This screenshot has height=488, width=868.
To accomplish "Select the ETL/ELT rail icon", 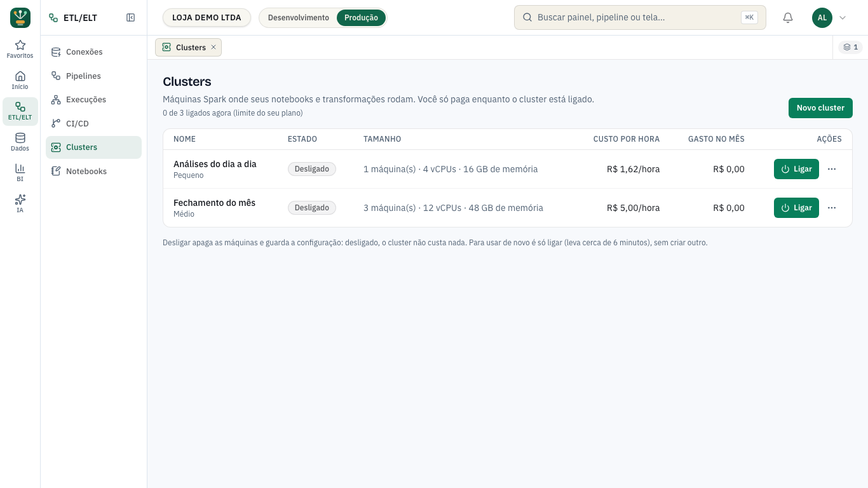I will [x=20, y=111].
